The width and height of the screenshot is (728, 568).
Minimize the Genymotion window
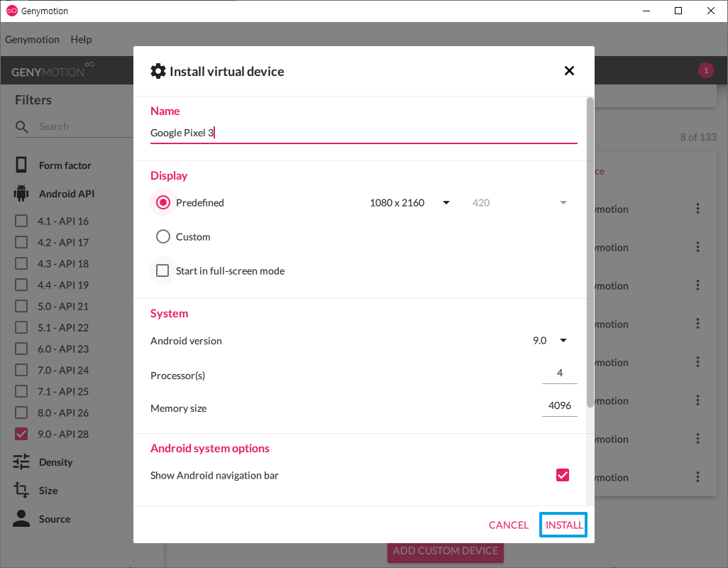coord(646,11)
